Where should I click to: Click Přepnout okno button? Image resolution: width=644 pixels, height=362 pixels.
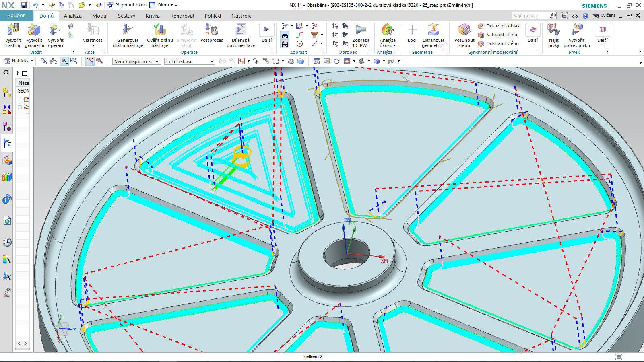tap(127, 5)
